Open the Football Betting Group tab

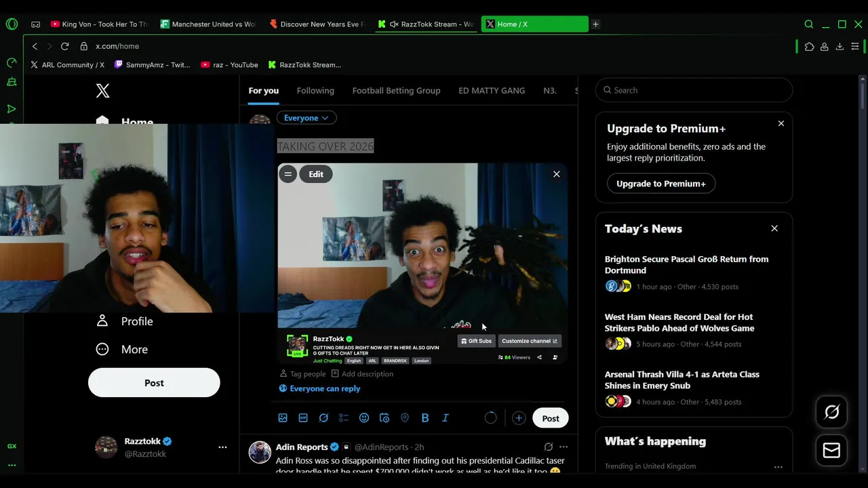396,90
